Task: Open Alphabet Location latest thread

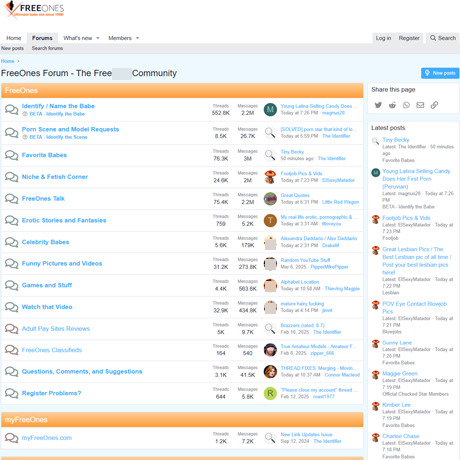Action: pyautogui.click(x=300, y=282)
